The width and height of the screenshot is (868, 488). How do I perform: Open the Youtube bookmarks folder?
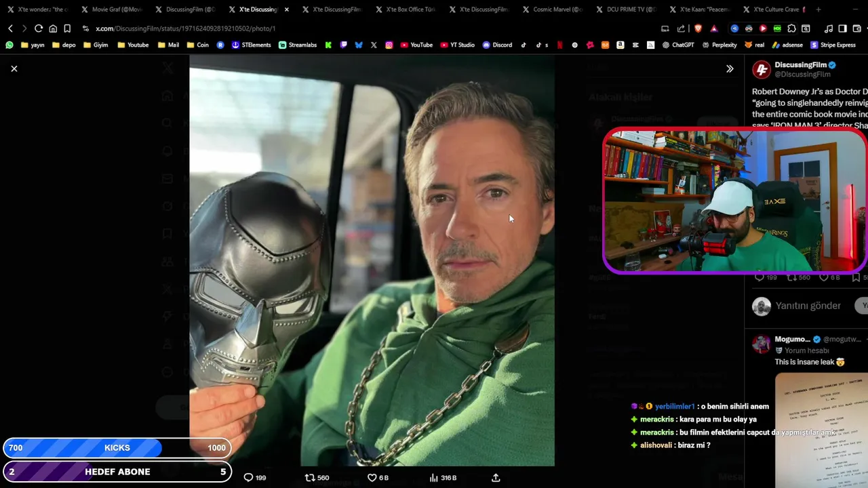(133, 45)
